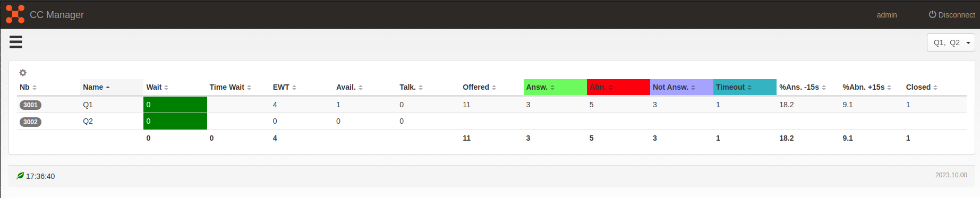
Task: Click Q1 %Abn. +15s value 9.1
Action: point(848,105)
